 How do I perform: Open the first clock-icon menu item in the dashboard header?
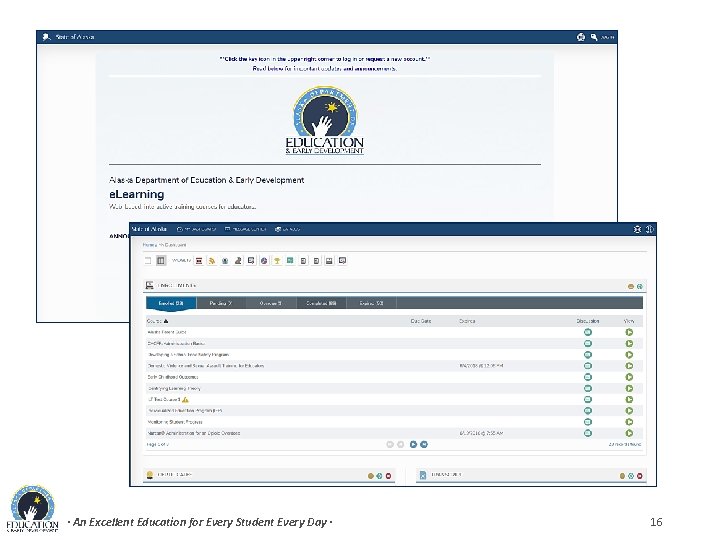click(x=196, y=229)
